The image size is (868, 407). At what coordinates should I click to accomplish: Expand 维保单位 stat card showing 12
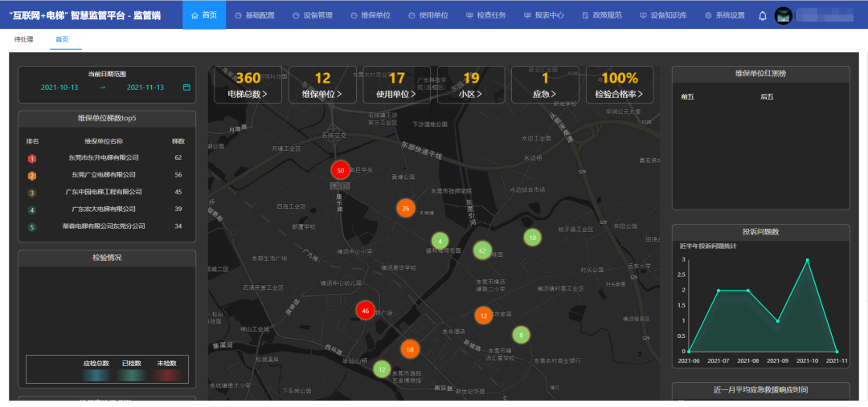(322, 85)
